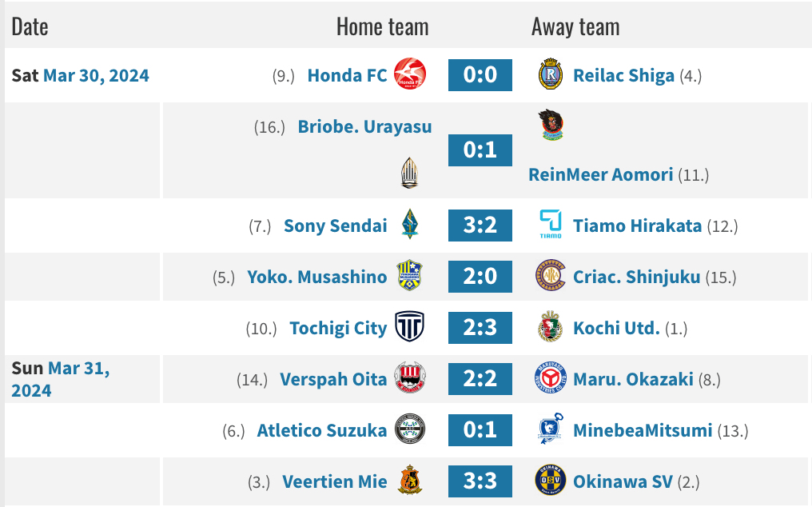This screenshot has height=507, width=812.
Task: Click the Verspah Oita club logo
Action: [410, 378]
